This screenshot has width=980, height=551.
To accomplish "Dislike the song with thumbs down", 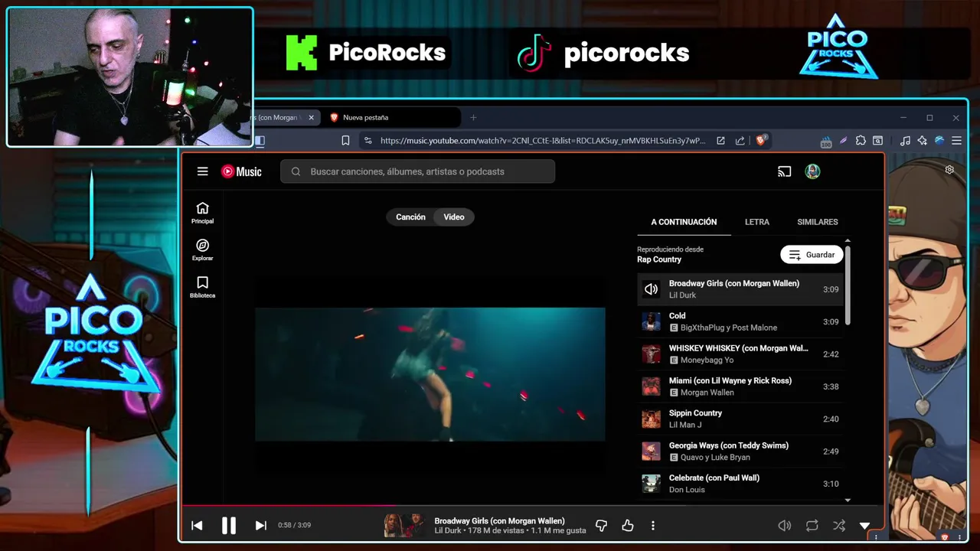I will (601, 526).
